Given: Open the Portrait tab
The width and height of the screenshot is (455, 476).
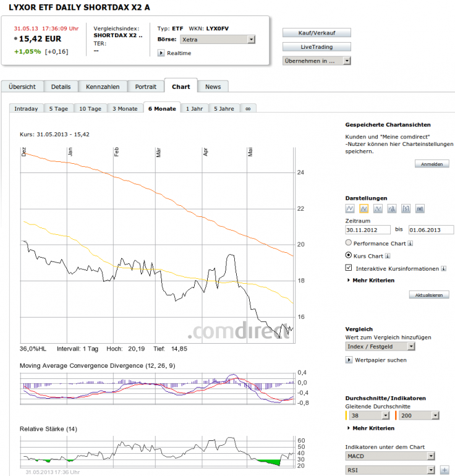Looking at the screenshot, I should [146, 87].
